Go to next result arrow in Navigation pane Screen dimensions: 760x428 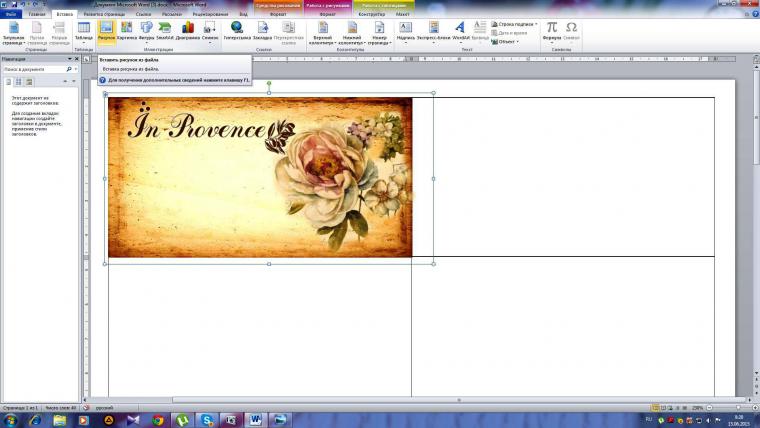pyautogui.click(x=74, y=81)
